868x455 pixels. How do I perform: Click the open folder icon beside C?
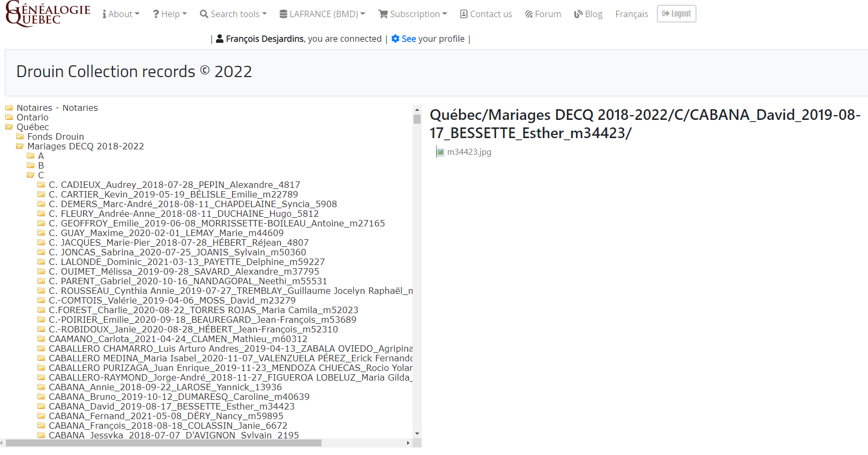31,175
